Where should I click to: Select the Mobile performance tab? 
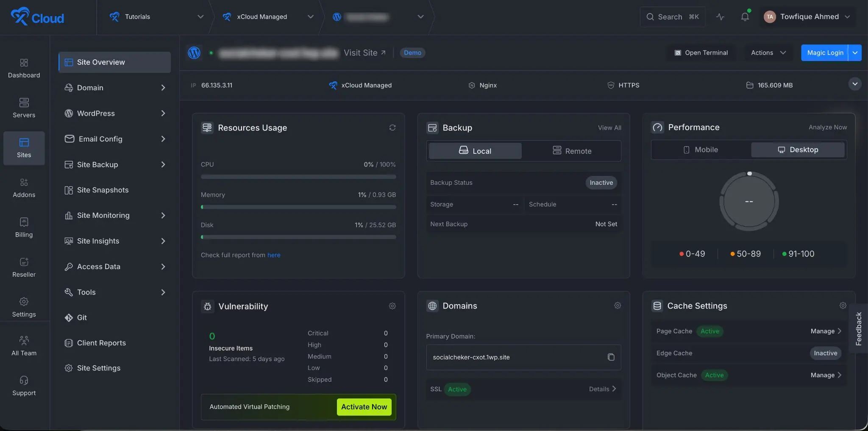[x=701, y=150]
